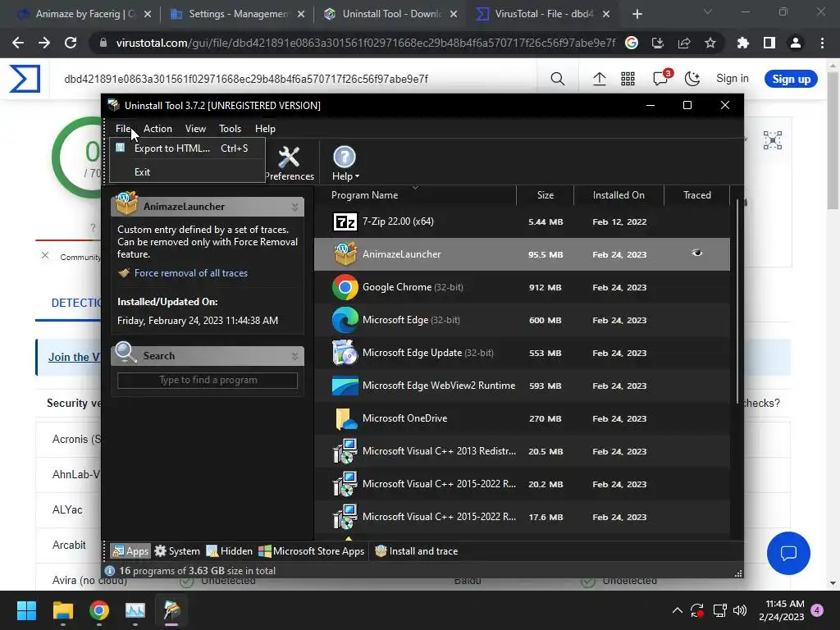
Task: Switch to Uninstall Tool - Download browser tab
Action: pos(390,14)
